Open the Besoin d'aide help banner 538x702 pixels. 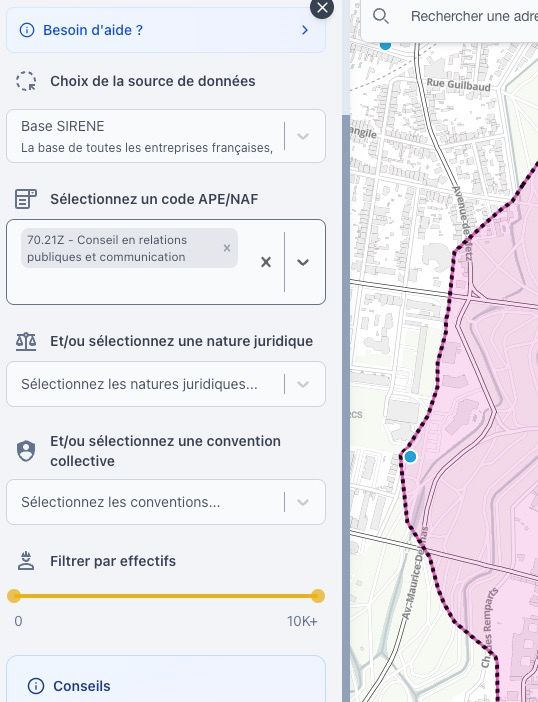click(166, 30)
